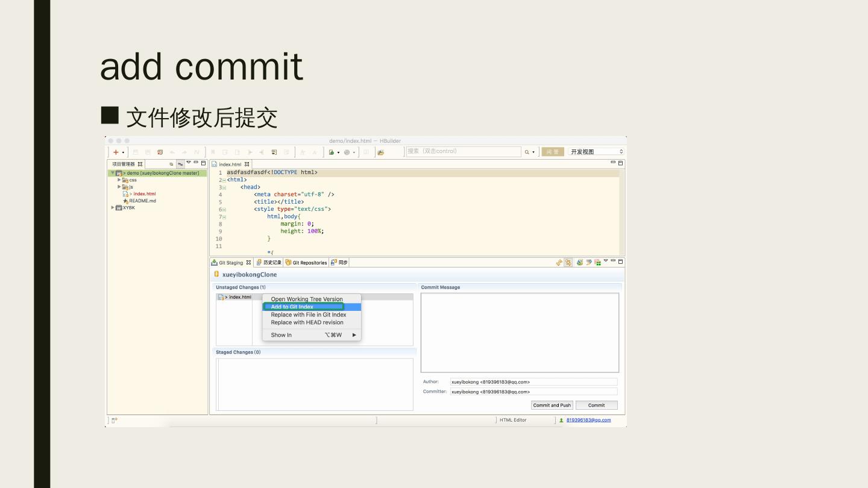Click the index.html file icon in Unstaged Changes
This screenshot has height=488, width=868.
click(221, 297)
